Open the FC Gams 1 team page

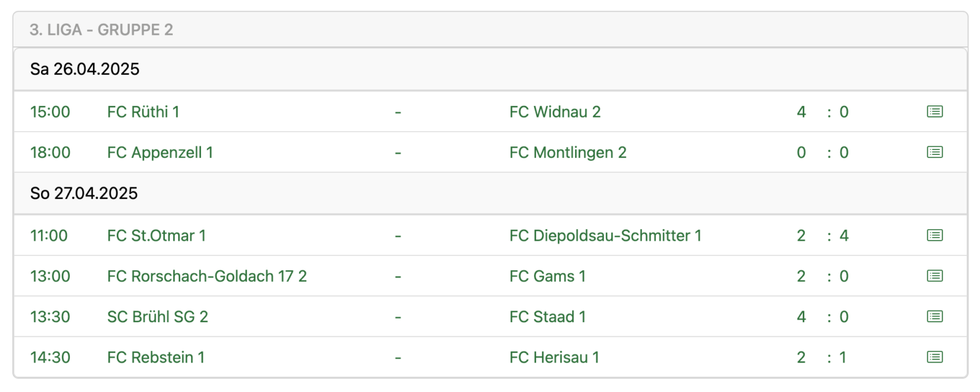click(x=548, y=276)
